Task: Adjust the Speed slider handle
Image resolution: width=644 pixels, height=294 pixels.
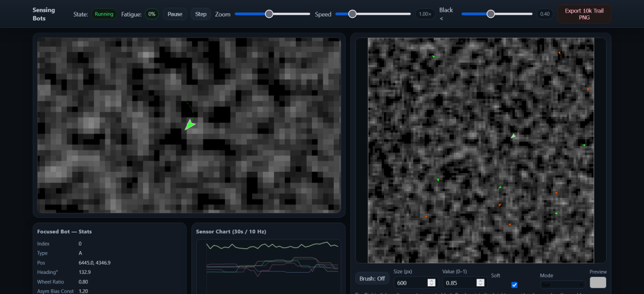Action: pyautogui.click(x=352, y=14)
